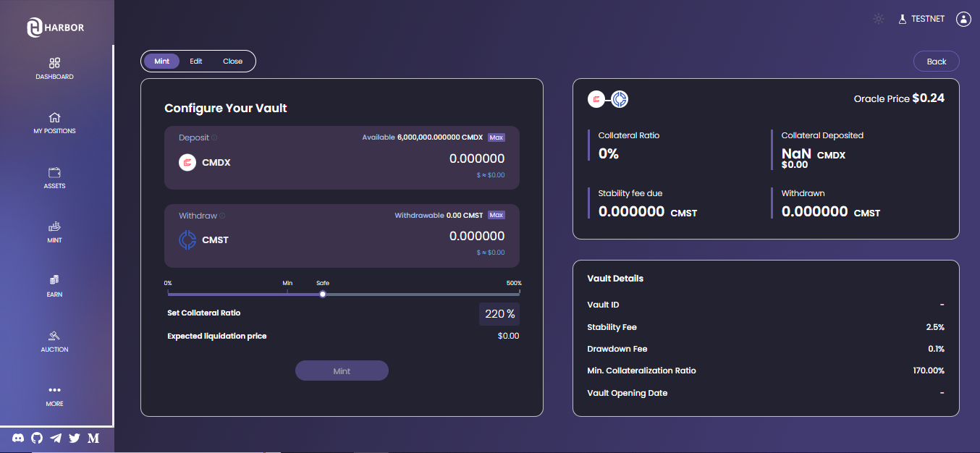Toggle light theme with sun icon
The image size is (980, 453).
click(x=879, y=19)
